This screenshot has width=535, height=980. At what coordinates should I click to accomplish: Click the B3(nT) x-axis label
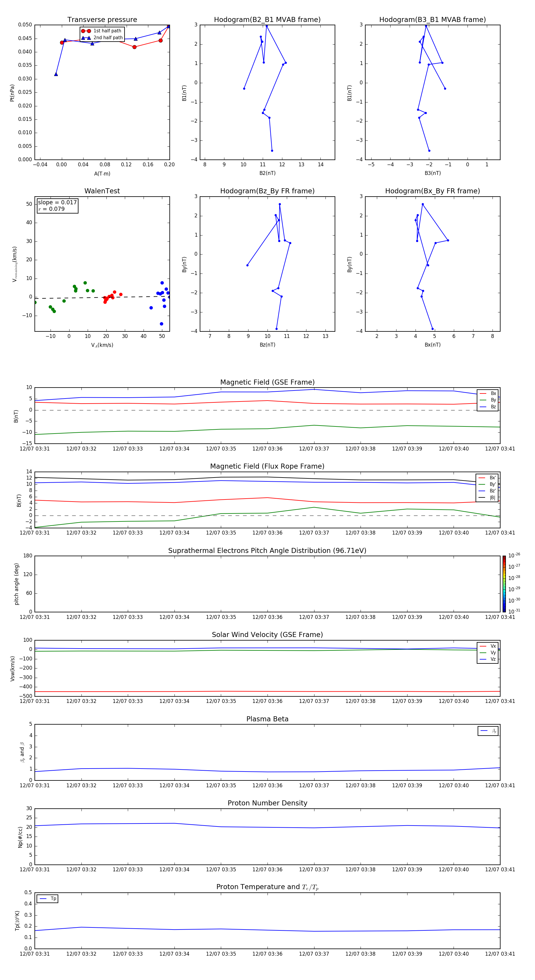pyautogui.click(x=432, y=173)
